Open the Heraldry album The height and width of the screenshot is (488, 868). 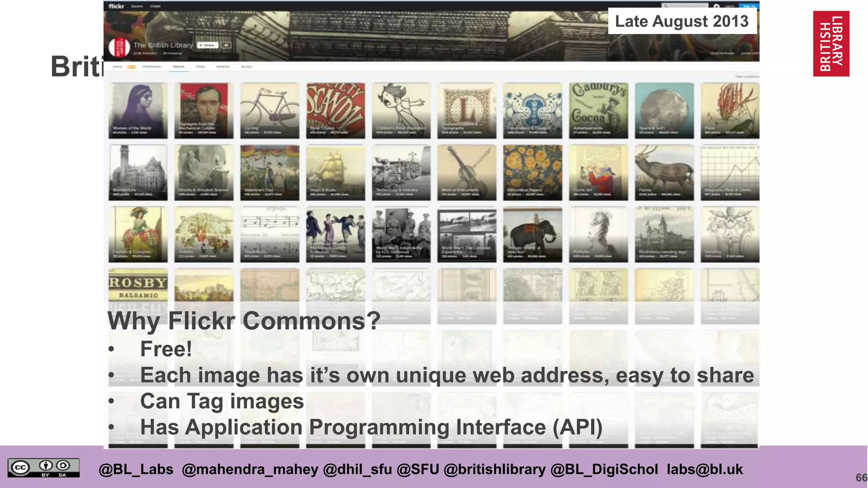[x=730, y=235]
